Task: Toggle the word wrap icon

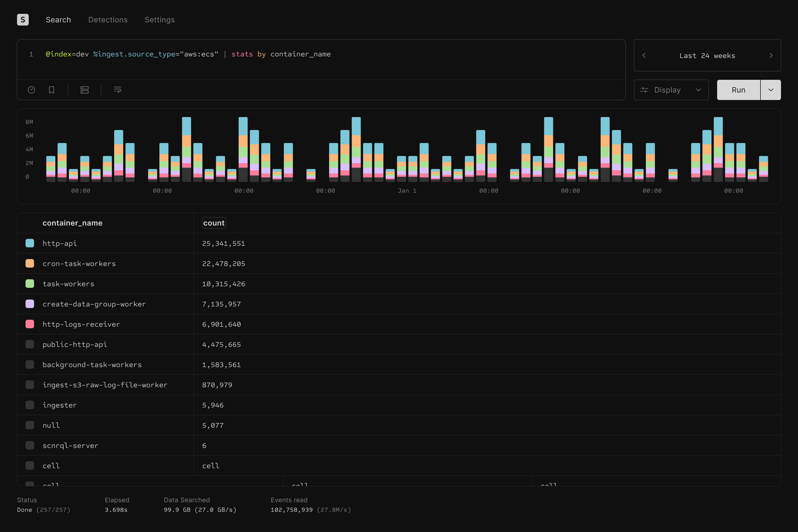Action: [117, 90]
